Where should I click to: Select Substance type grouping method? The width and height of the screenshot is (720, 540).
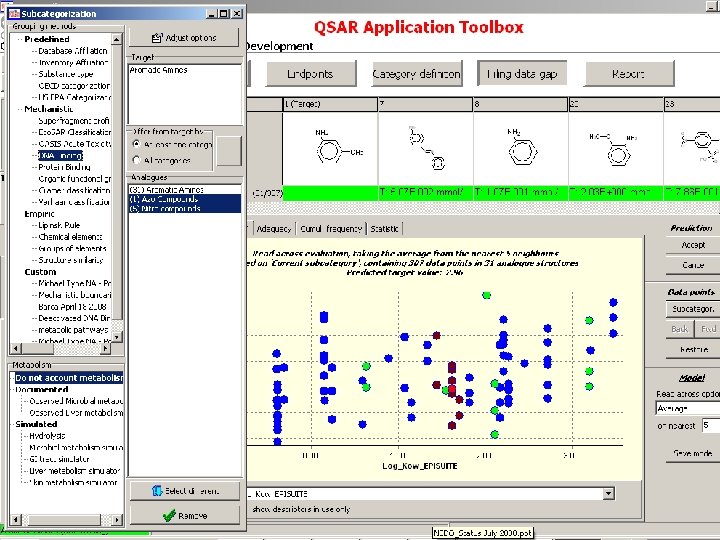click(x=66, y=74)
